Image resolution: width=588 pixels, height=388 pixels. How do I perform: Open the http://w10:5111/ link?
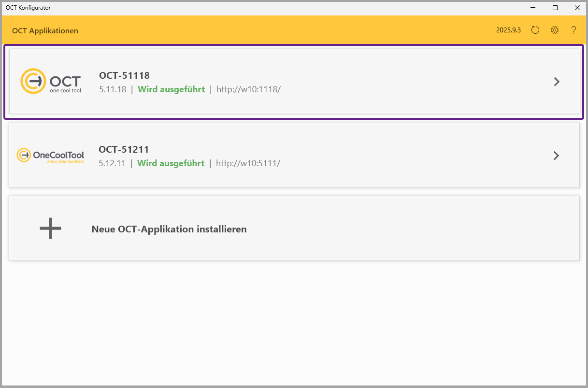coord(248,163)
